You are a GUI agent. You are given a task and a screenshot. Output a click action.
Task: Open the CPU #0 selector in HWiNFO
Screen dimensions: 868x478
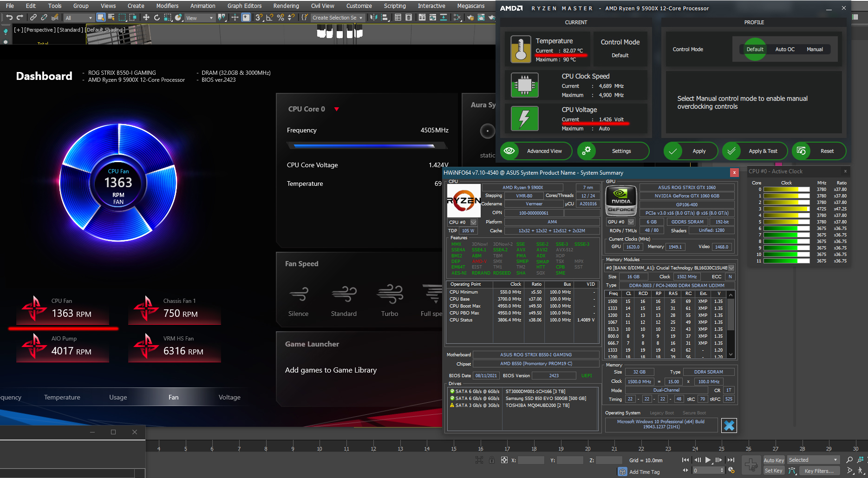pos(463,222)
